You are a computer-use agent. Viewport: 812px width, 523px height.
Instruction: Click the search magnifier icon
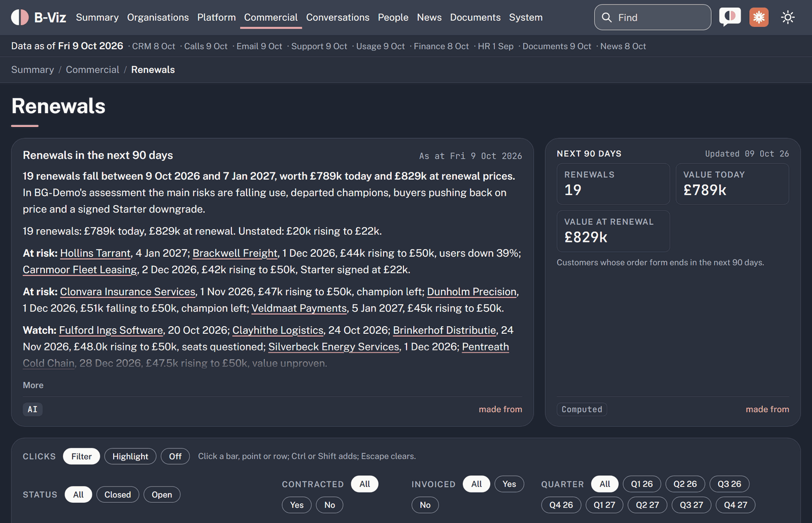click(606, 17)
